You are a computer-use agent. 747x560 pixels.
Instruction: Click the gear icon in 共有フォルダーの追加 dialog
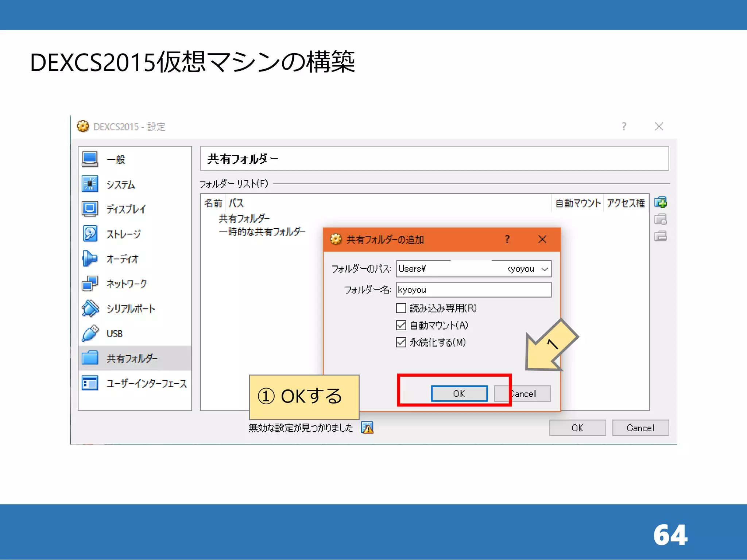coord(336,239)
